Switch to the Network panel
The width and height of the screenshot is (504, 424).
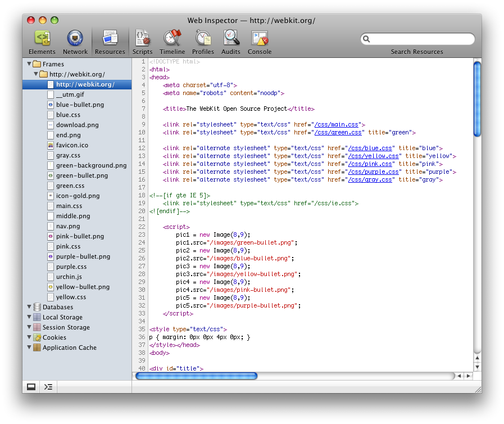[x=75, y=42]
